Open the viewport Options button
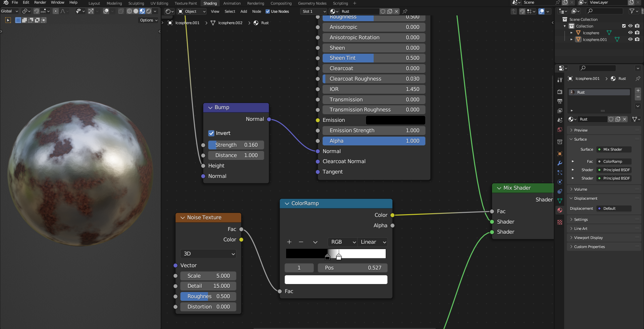 pos(149,20)
